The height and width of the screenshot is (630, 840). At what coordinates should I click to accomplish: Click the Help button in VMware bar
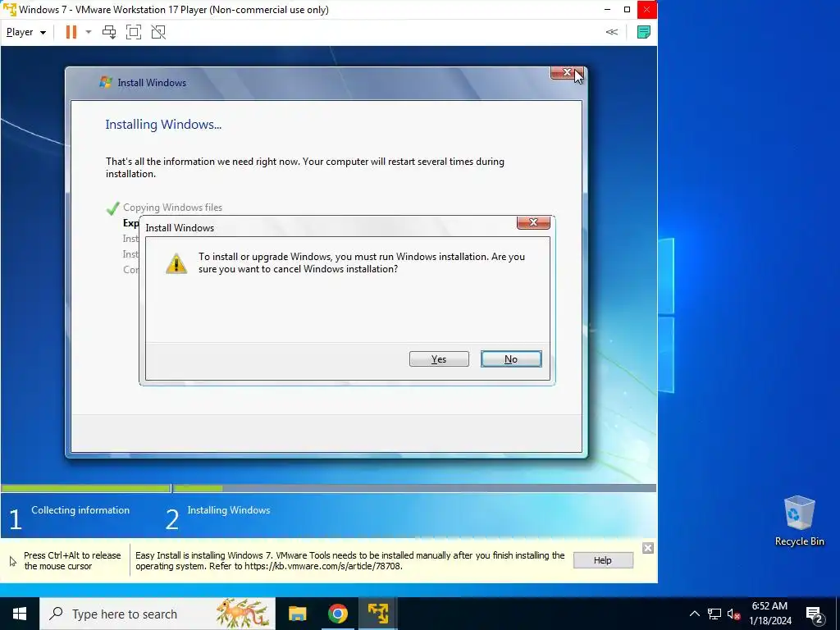[x=603, y=560]
